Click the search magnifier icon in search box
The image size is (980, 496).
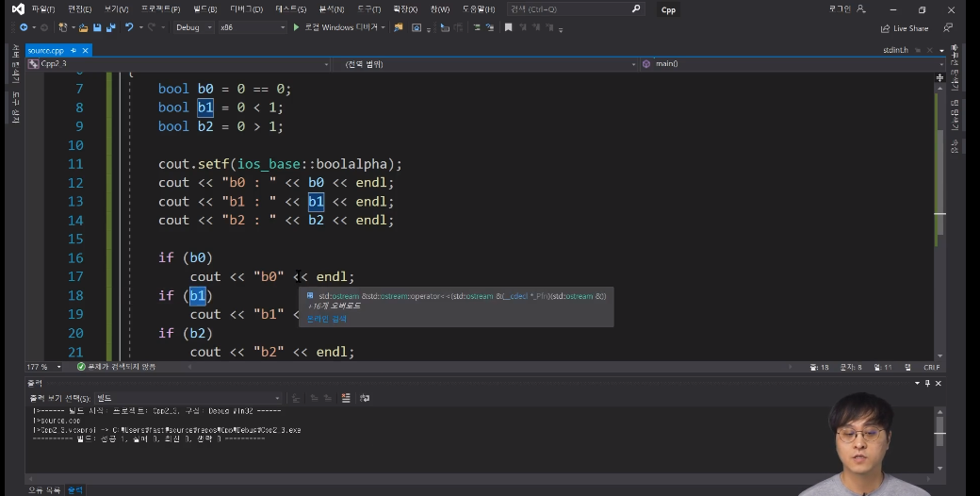click(x=636, y=8)
